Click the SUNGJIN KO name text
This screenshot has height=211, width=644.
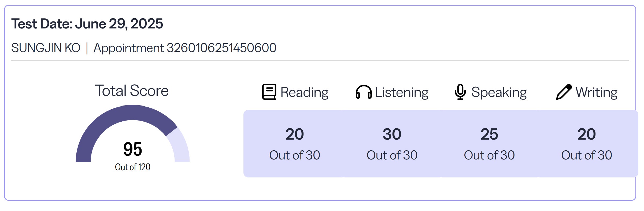click(46, 48)
